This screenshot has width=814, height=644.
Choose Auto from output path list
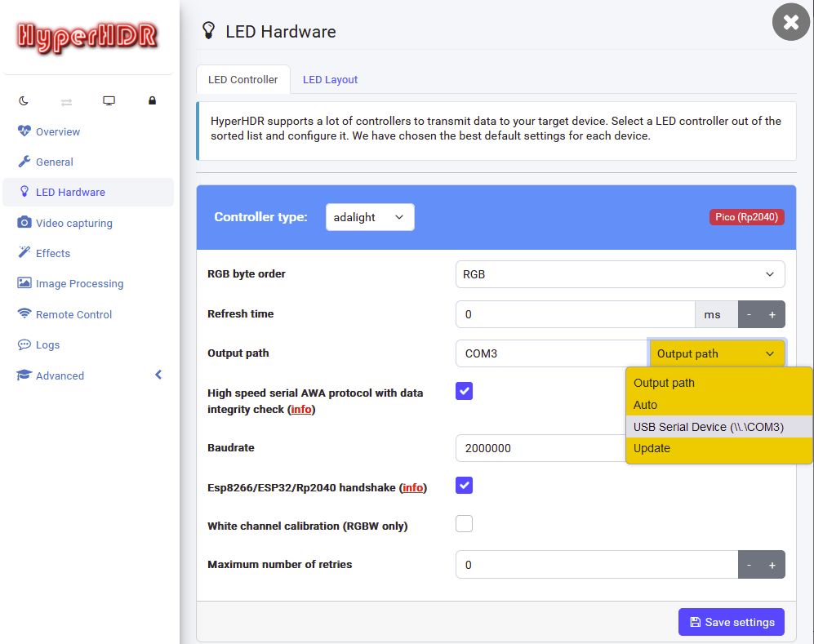(719, 405)
